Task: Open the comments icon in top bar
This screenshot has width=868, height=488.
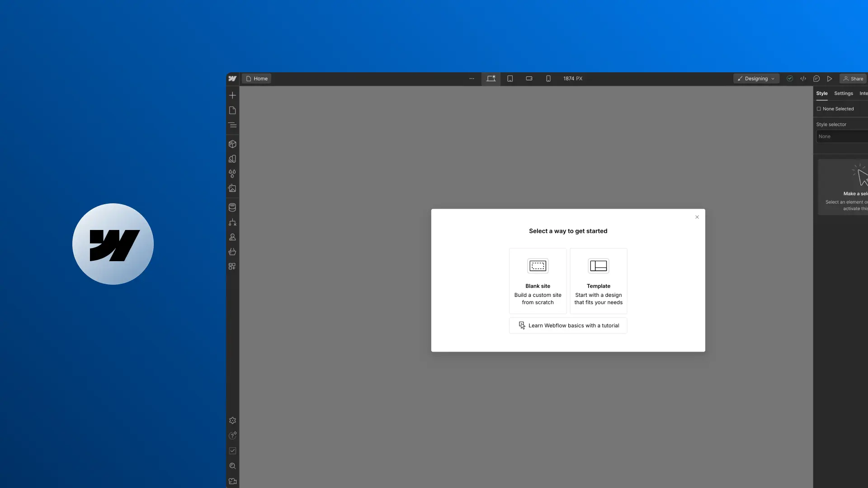Action: [x=816, y=79]
